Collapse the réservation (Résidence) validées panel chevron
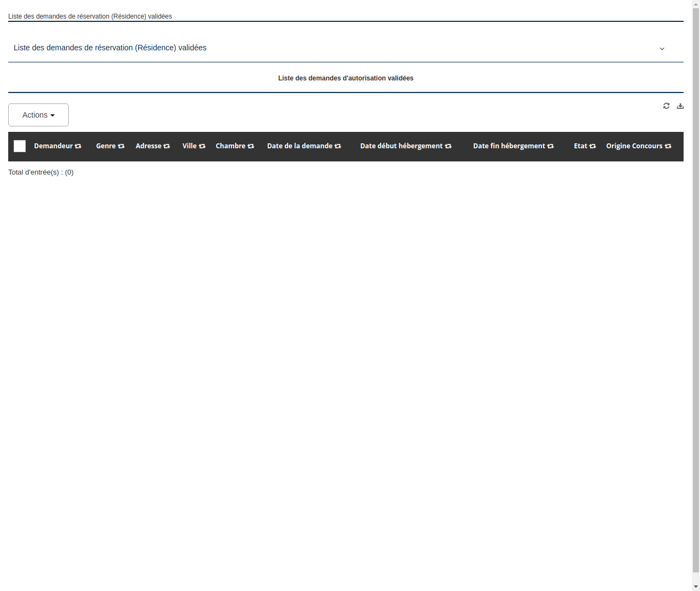This screenshot has width=700, height=591. pos(662,49)
